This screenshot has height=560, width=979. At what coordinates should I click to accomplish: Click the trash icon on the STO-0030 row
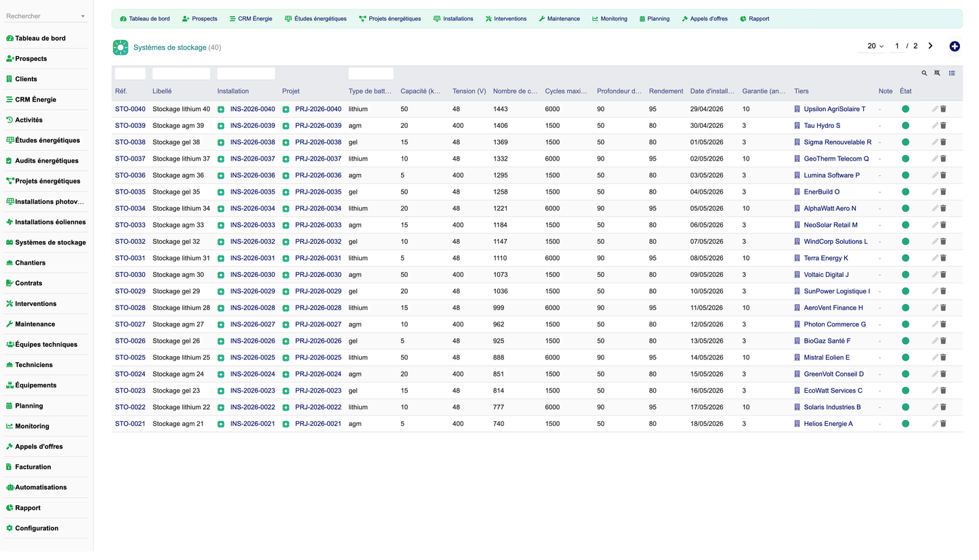click(x=943, y=274)
